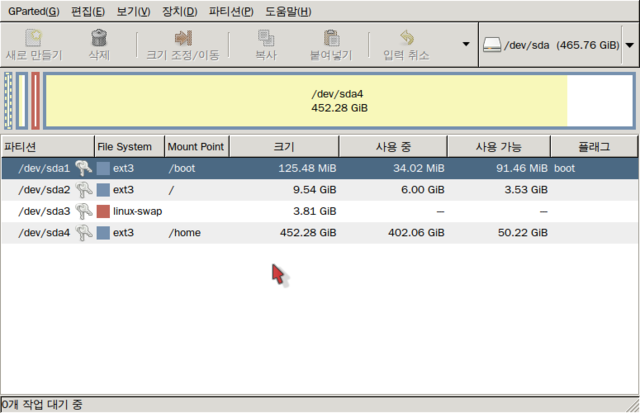Click the ext3 color swatch of /dev/sda4
This screenshot has width=640, height=413.
click(103, 233)
